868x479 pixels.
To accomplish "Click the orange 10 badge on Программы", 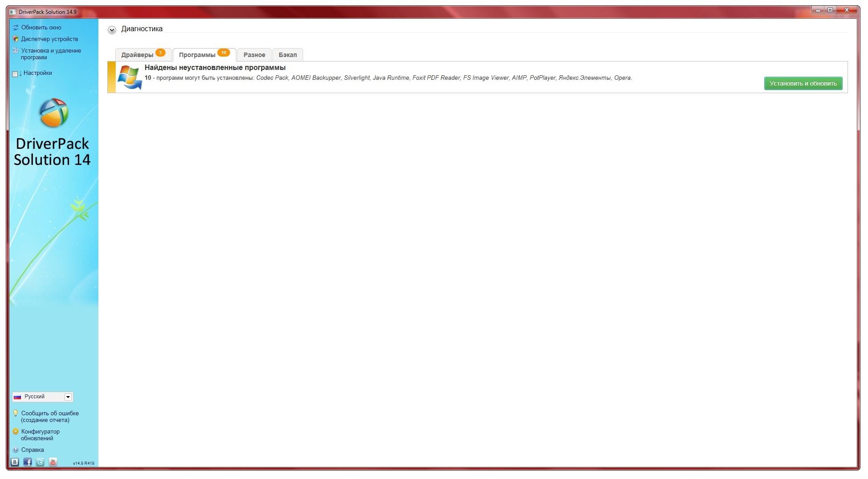I will 223,53.
